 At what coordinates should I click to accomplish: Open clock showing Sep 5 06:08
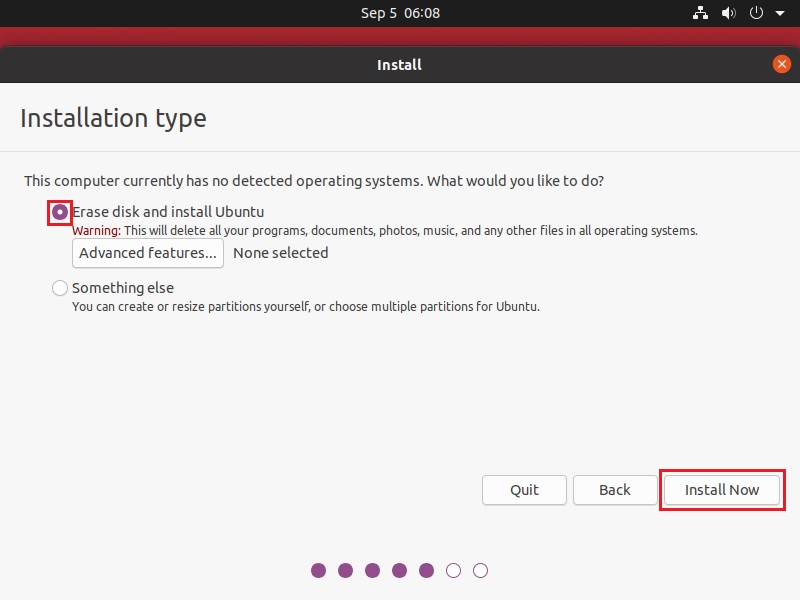400,13
